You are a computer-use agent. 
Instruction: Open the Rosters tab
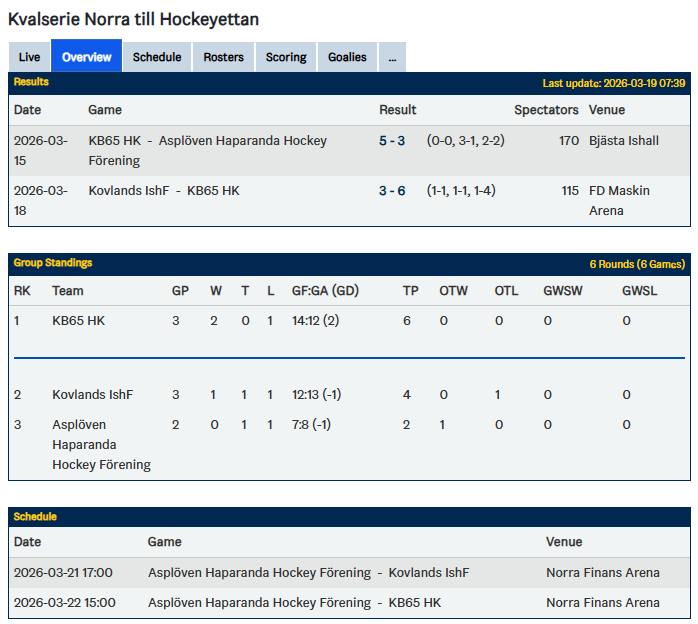[x=223, y=57]
